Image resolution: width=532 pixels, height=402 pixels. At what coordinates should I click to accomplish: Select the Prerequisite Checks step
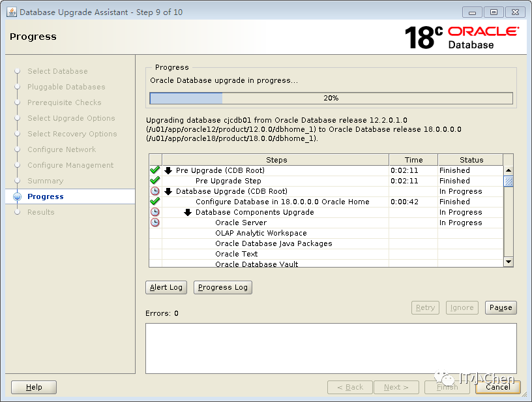(x=64, y=102)
